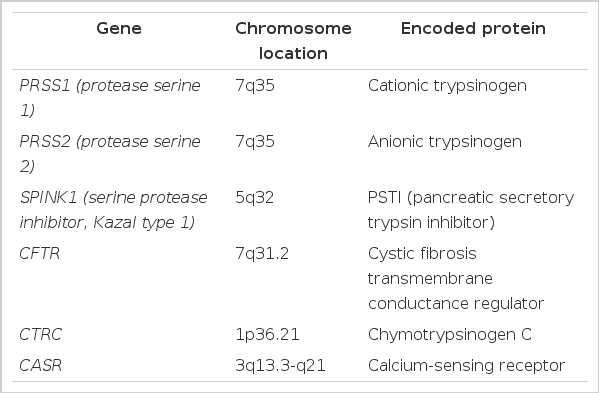599x393 pixels.
Task: Click the Chromosome location column header
Action: pyautogui.click(x=293, y=41)
